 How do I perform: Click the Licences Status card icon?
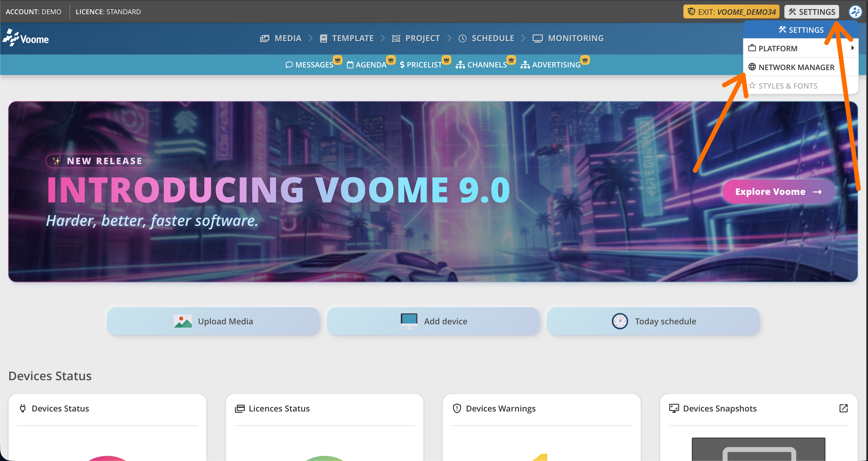click(x=240, y=408)
